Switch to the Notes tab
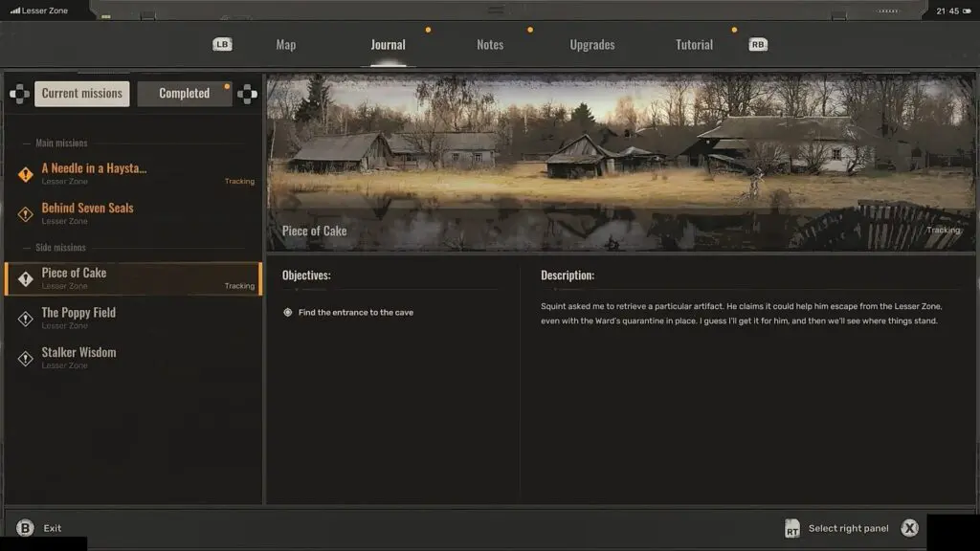Screen dimensions: 980x551 coord(490,45)
